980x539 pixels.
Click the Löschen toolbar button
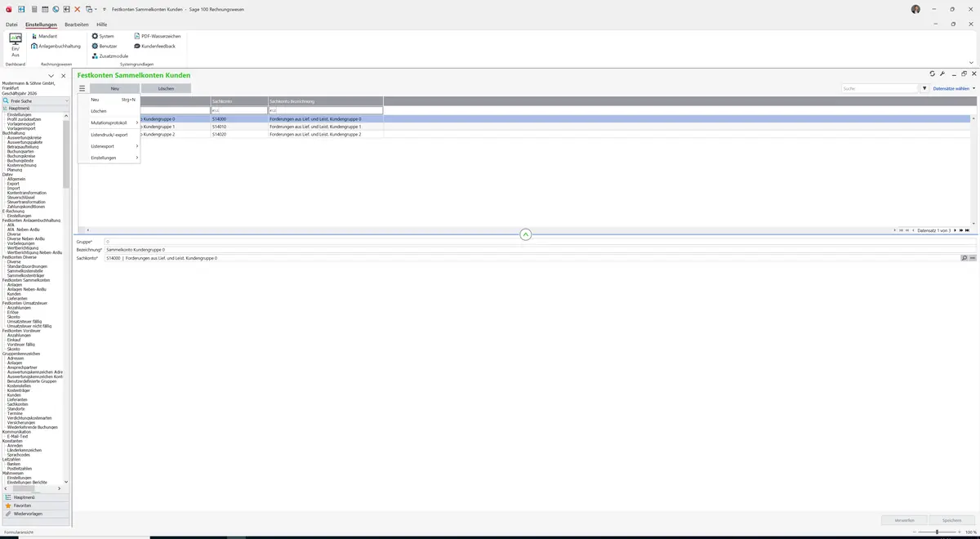coord(166,88)
